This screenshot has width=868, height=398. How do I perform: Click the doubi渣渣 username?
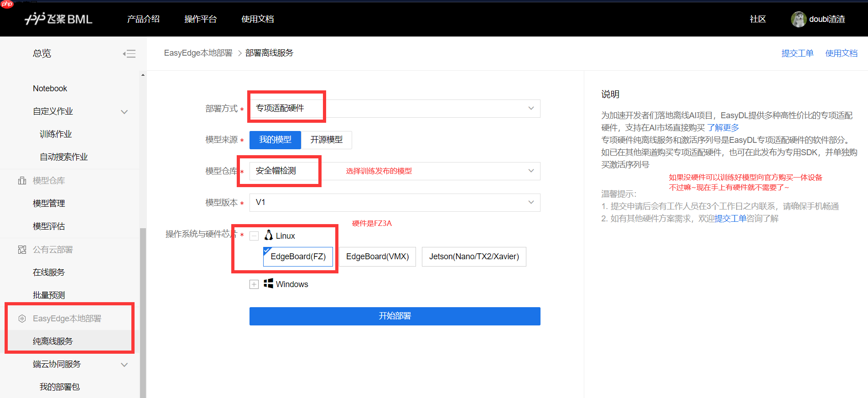pos(827,19)
